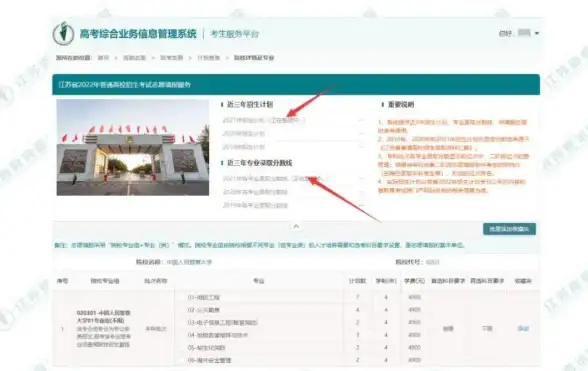Click the 本科批次 batch cell

[x=156, y=329]
